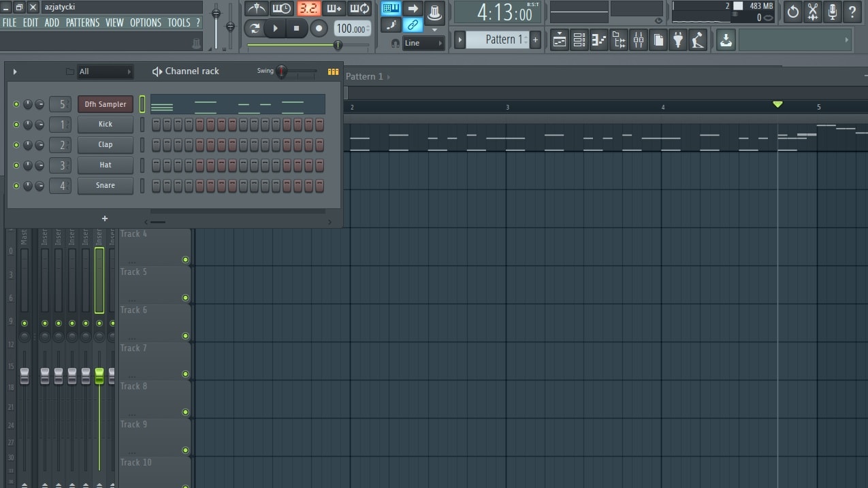This screenshot has width=868, height=488.
Task: Add new pattern with plus next to Pattern 1
Action: (536, 40)
